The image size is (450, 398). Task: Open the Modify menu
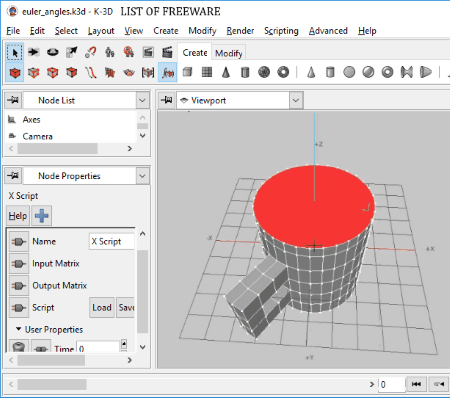202,31
